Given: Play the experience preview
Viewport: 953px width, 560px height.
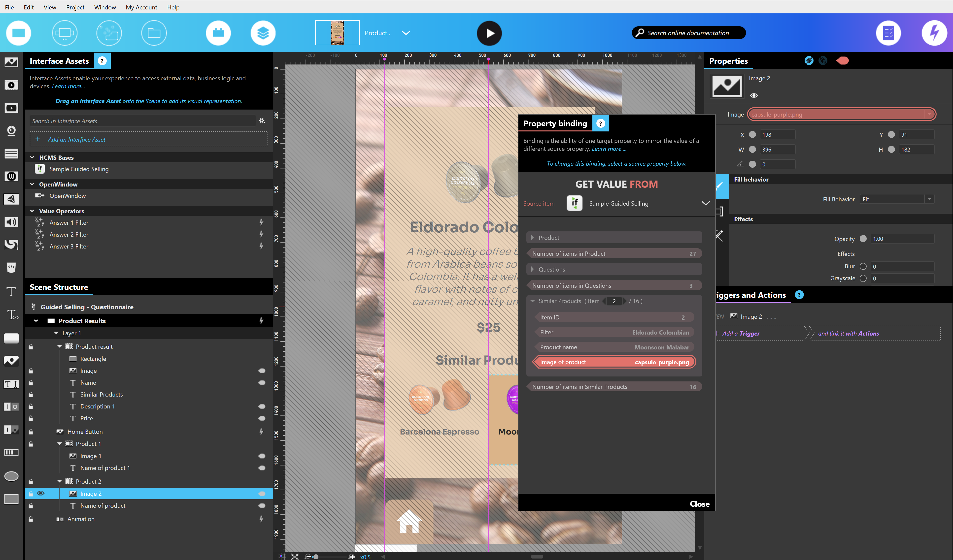Looking at the screenshot, I should (x=489, y=33).
